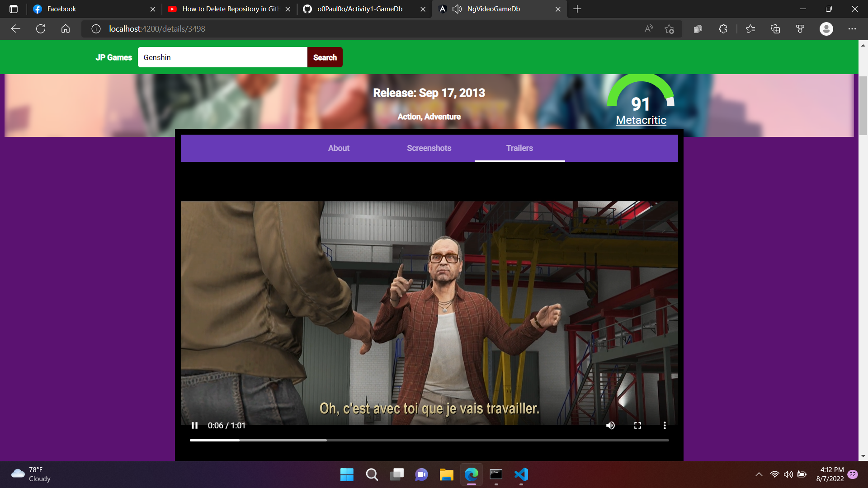Switch to the About tab
The image size is (868, 488).
[339, 148]
